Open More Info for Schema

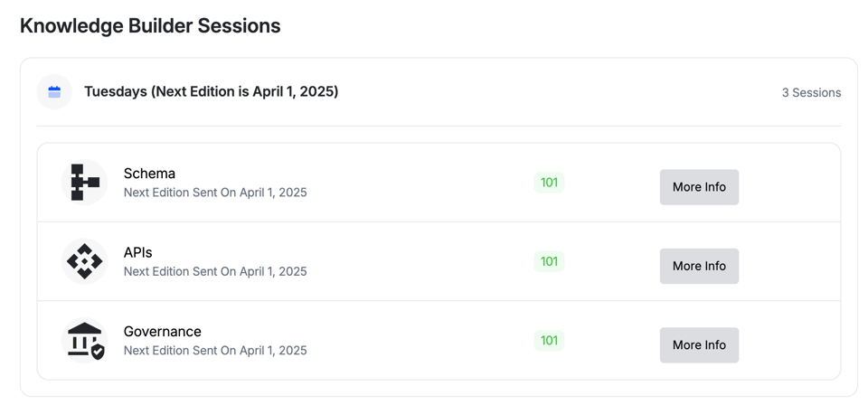[x=699, y=187]
